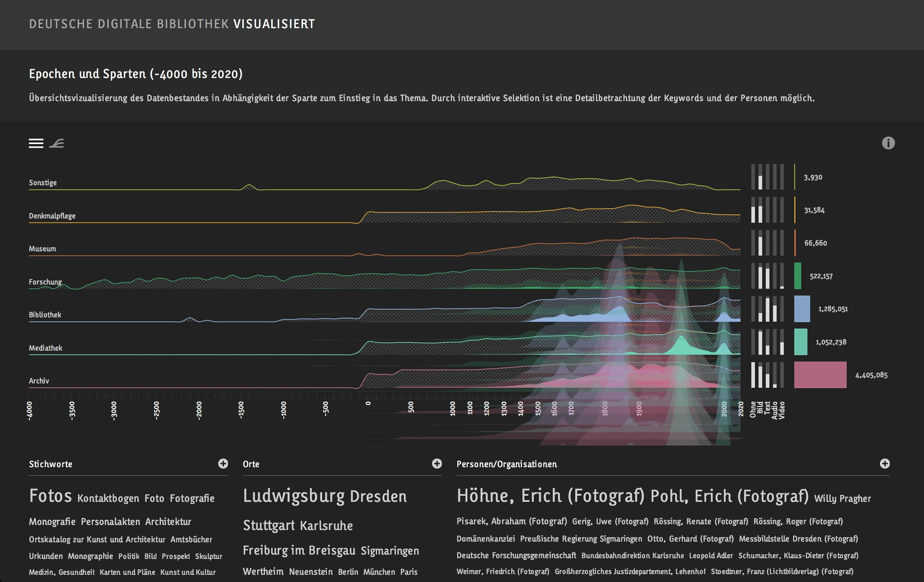Click the 1800 marker on the timeline

[605, 409]
